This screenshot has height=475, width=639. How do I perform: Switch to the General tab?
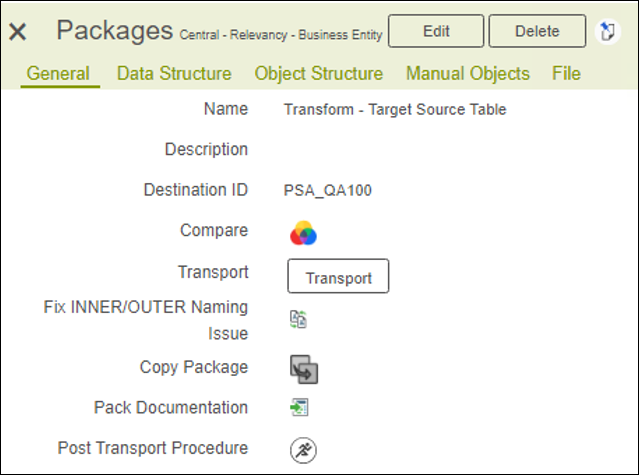58,74
